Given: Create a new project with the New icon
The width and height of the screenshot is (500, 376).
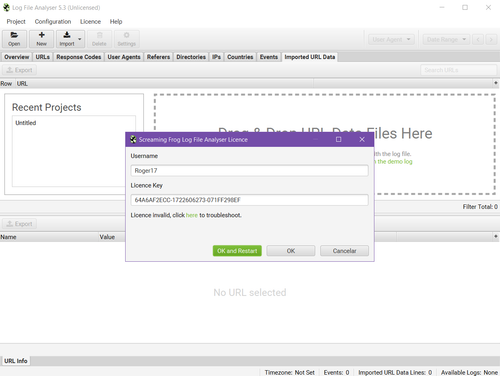Looking at the screenshot, I should [x=41, y=39].
